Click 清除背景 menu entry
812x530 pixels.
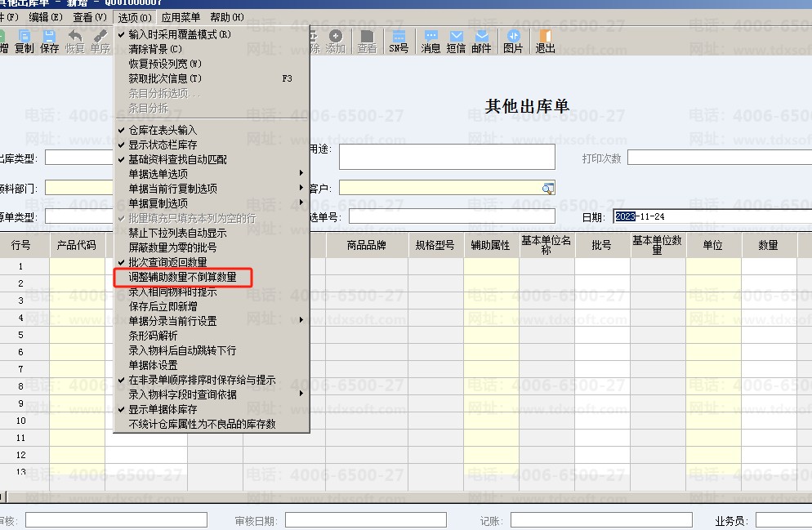pos(155,49)
